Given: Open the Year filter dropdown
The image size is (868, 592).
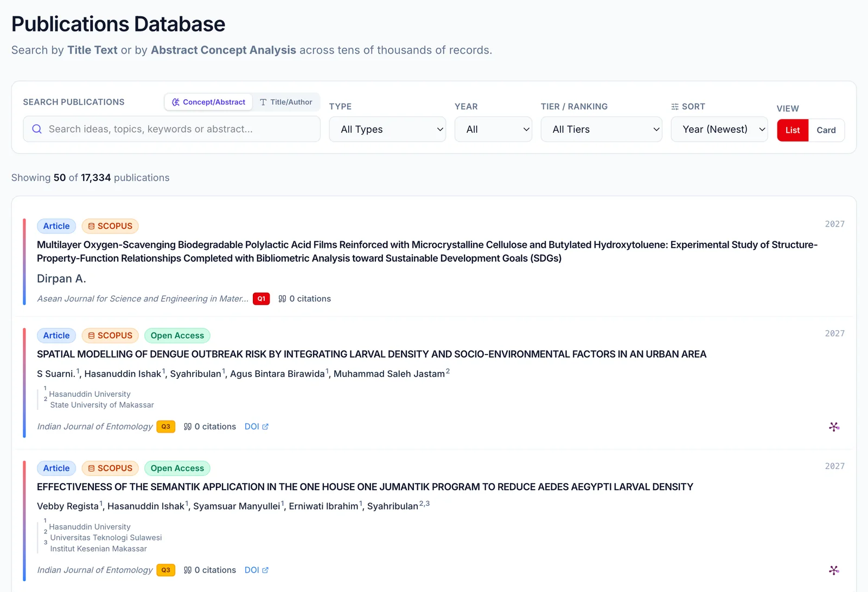Looking at the screenshot, I should [493, 129].
